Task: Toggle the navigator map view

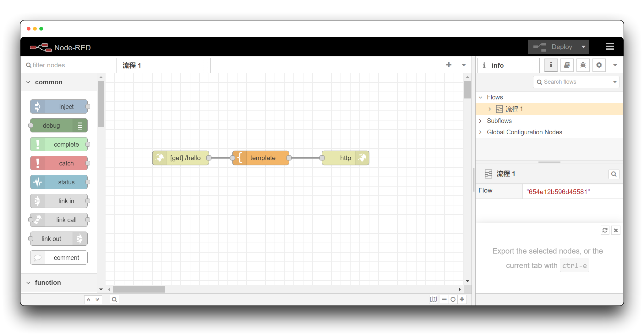Action: click(434, 300)
